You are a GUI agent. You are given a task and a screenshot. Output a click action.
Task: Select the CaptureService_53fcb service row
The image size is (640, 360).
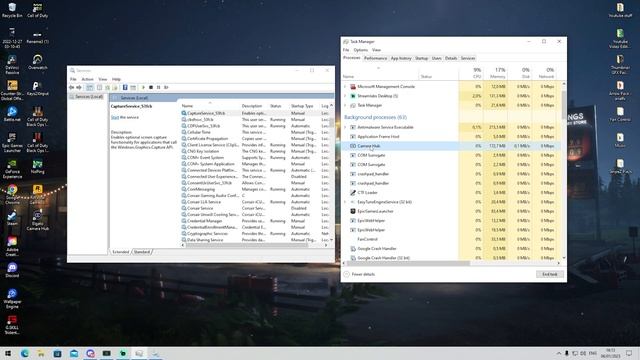tap(255, 113)
